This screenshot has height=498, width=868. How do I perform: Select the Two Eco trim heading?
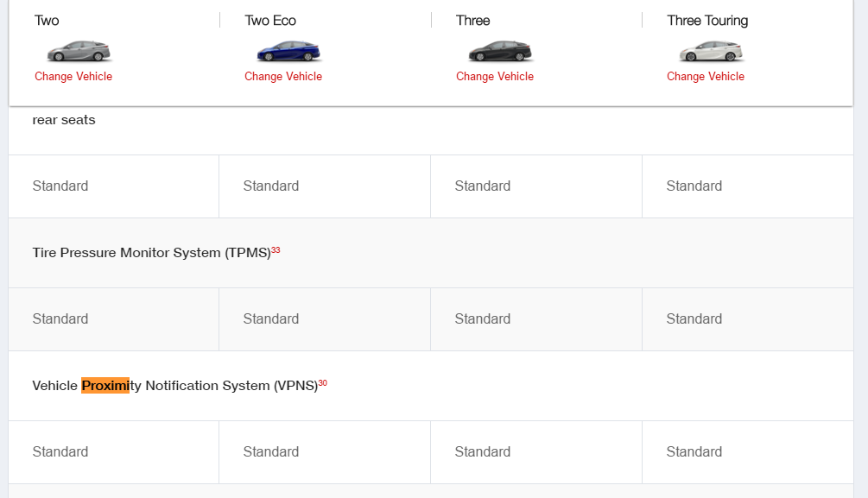[x=270, y=21]
